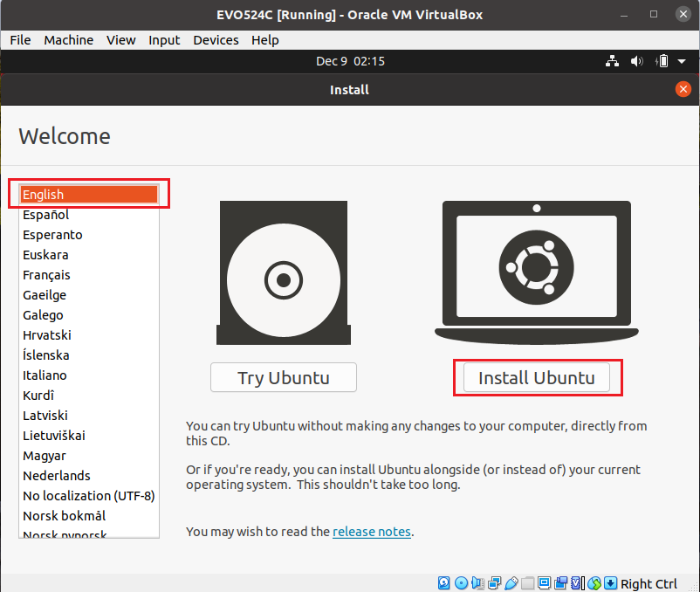Viewport: 700px width, 592px height.
Task: Select Nederlands in the language list
Action: click(89, 476)
